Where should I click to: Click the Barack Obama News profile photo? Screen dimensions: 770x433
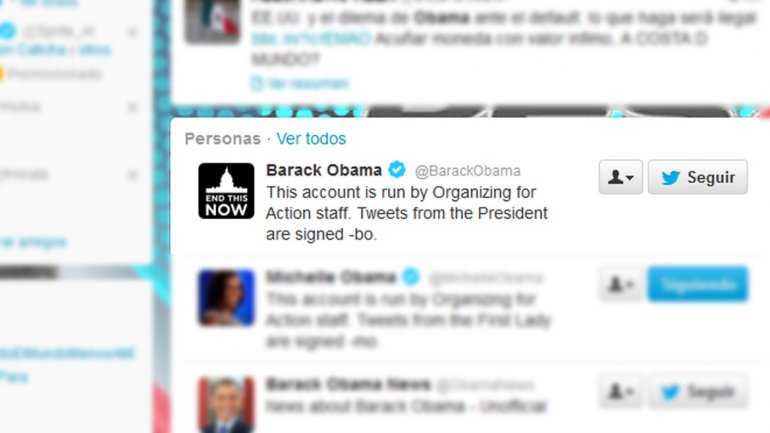[x=226, y=405]
